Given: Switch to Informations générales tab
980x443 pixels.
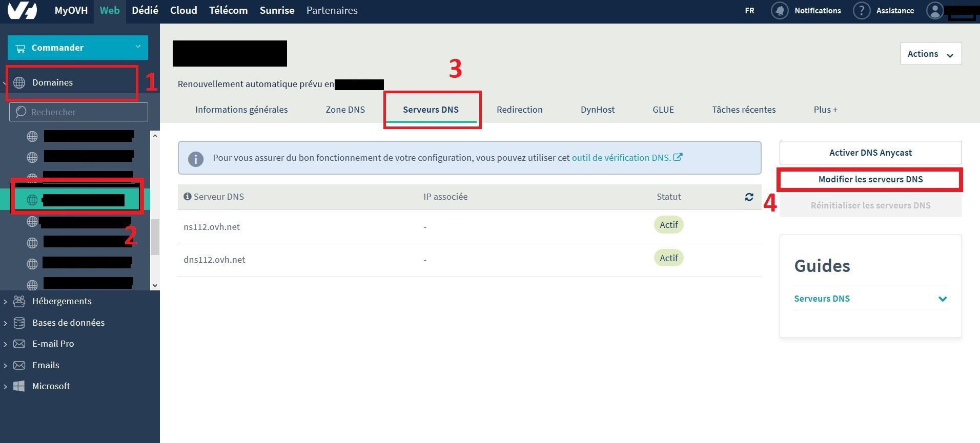Looking at the screenshot, I should point(241,110).
